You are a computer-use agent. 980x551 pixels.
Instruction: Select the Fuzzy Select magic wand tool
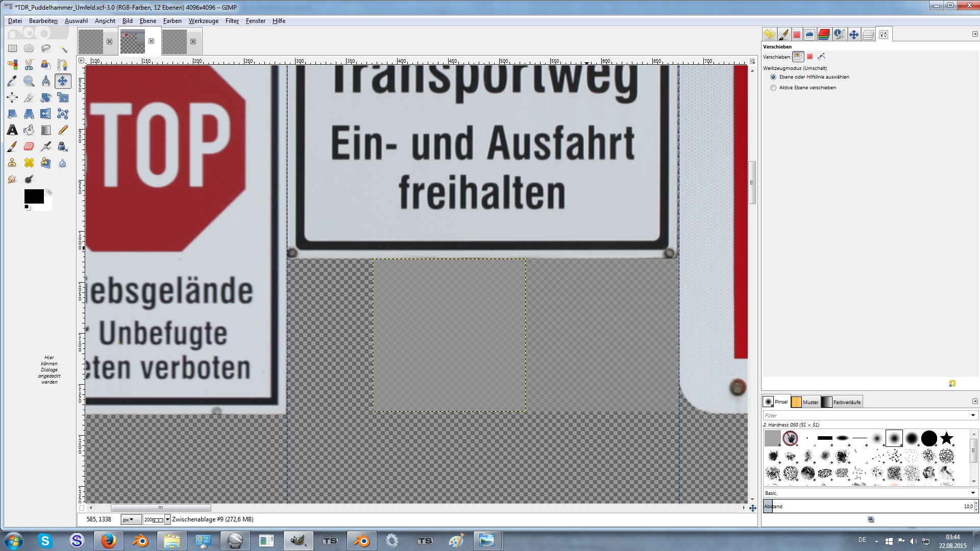tap(63, 48)
